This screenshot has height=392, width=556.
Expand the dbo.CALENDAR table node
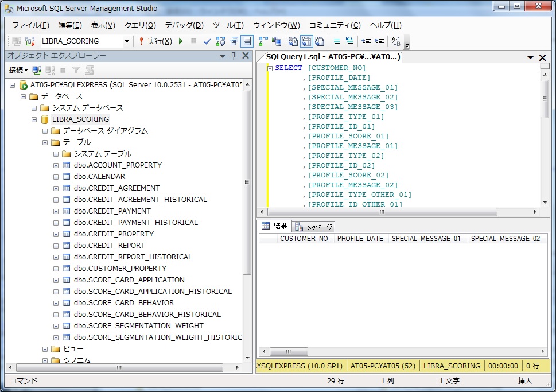(56, 177)
